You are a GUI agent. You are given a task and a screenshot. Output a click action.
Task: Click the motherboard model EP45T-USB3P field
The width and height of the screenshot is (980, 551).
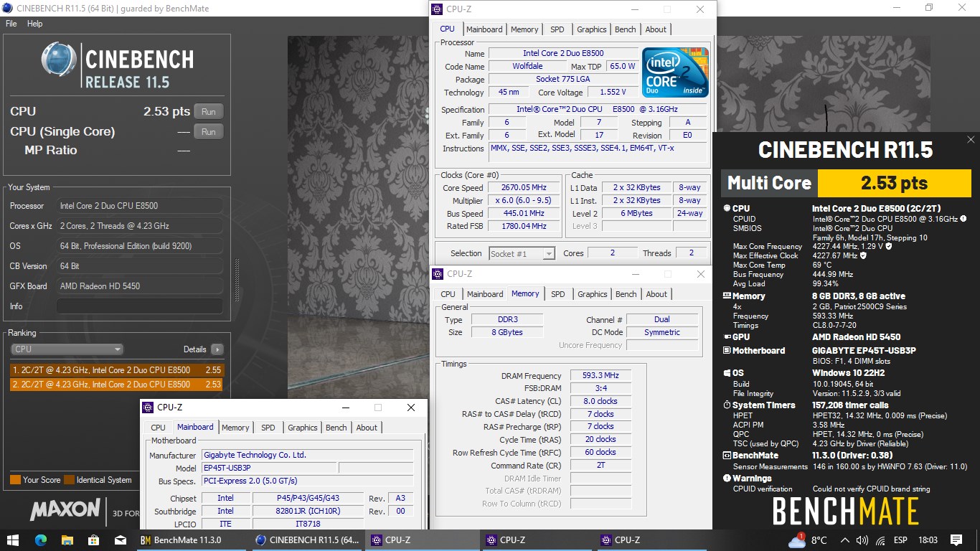[268, 468]
